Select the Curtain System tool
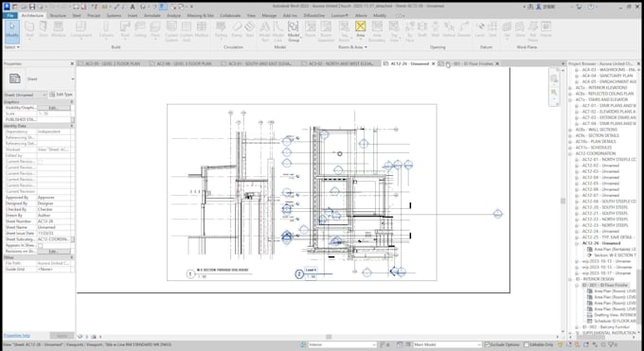644x351 pixels. [171, 31]
